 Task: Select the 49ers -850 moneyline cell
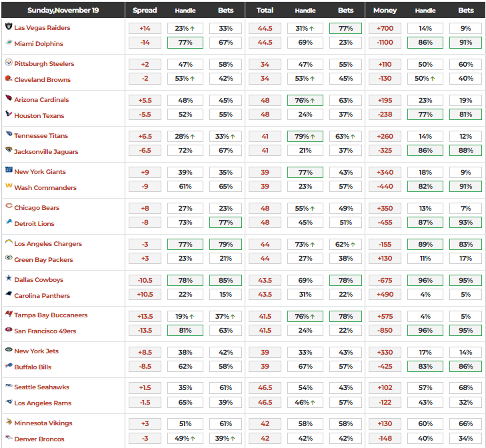point(385,330)
